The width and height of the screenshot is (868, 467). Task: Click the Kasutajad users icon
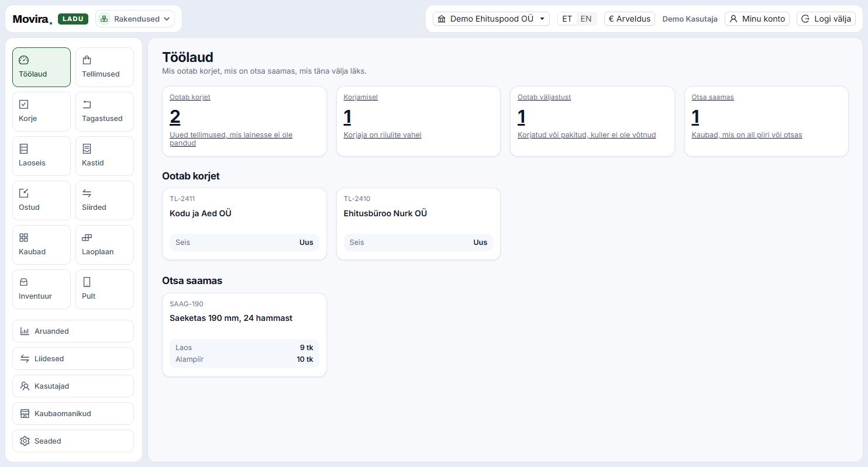coord(25,386)
